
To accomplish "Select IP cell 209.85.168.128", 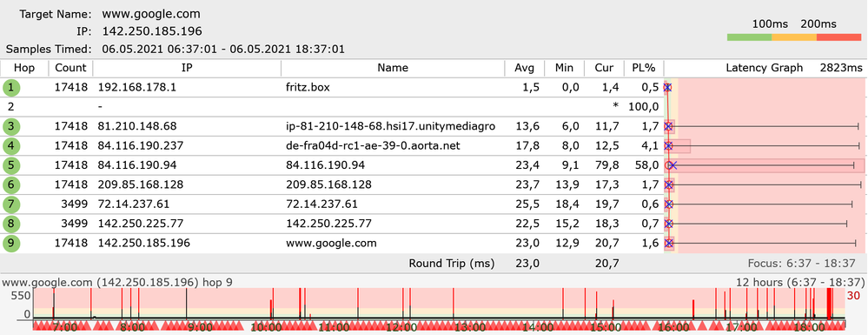I will (141, 184).
